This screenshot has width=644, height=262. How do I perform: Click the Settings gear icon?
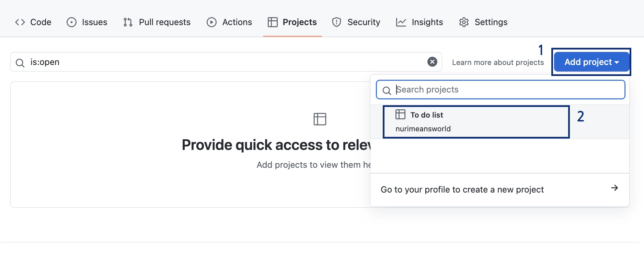[x=464, y=22]
